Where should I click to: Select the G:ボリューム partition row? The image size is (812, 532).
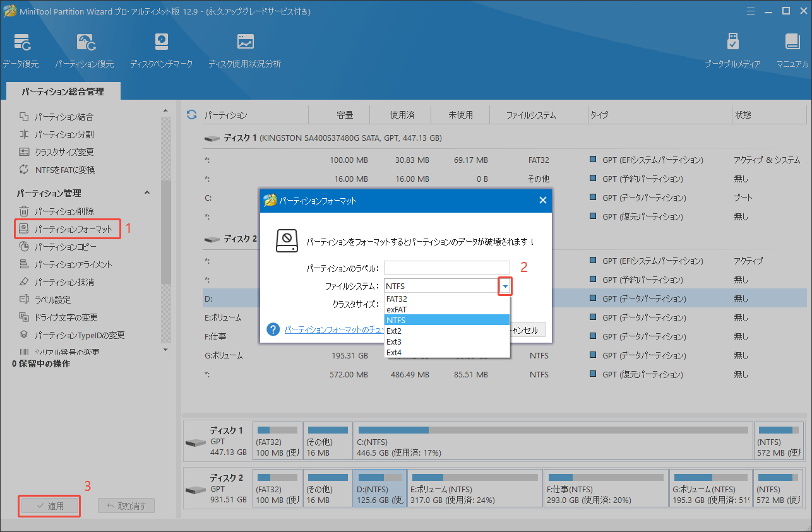(x=504, y=355)
